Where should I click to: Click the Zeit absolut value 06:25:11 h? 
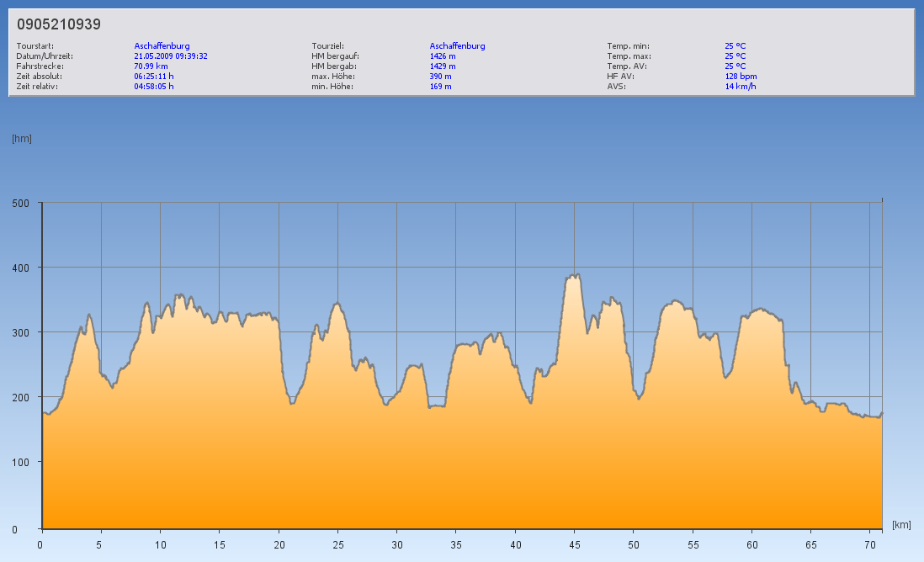tap(154, 76)
